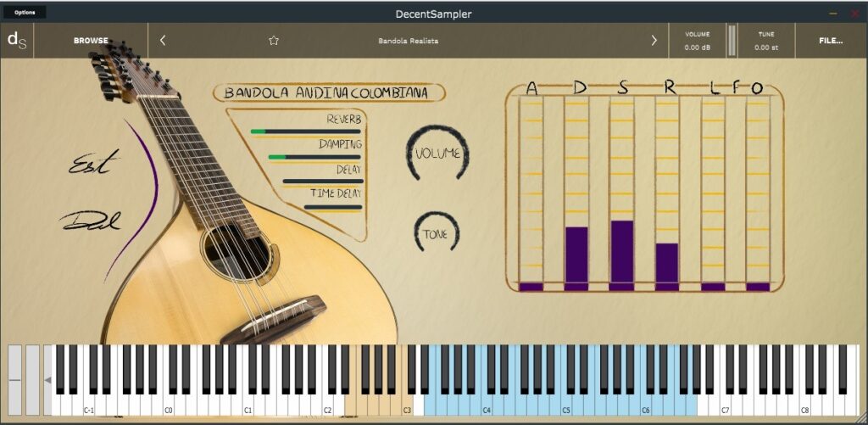This screenshot has width=868, height=425.
Task: Click the Tune 0.00 st field
Action: coord(766,41)
